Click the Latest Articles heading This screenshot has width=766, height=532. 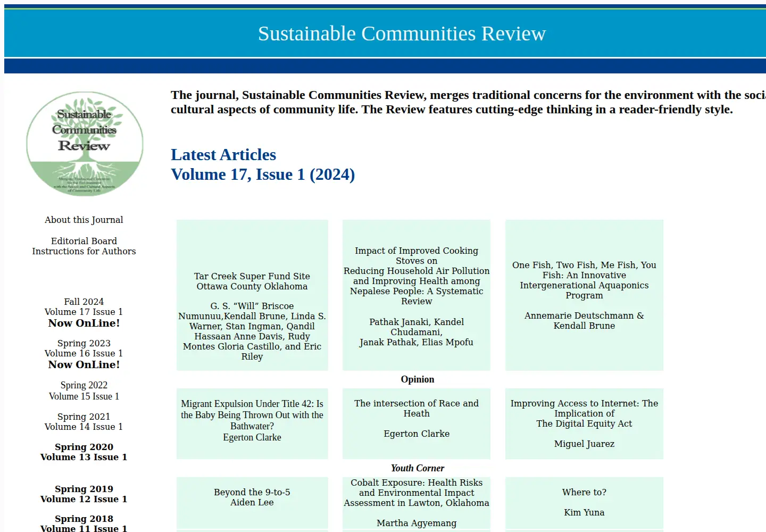(x=223, y=155)
